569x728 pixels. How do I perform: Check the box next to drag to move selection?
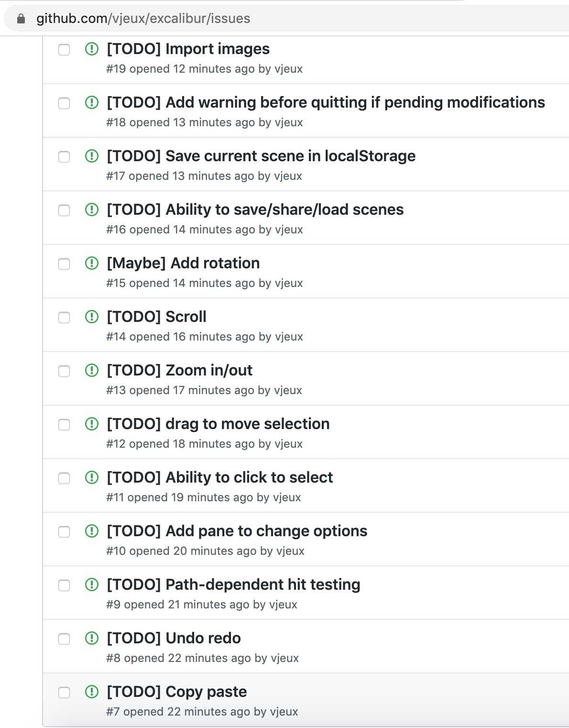64,425
